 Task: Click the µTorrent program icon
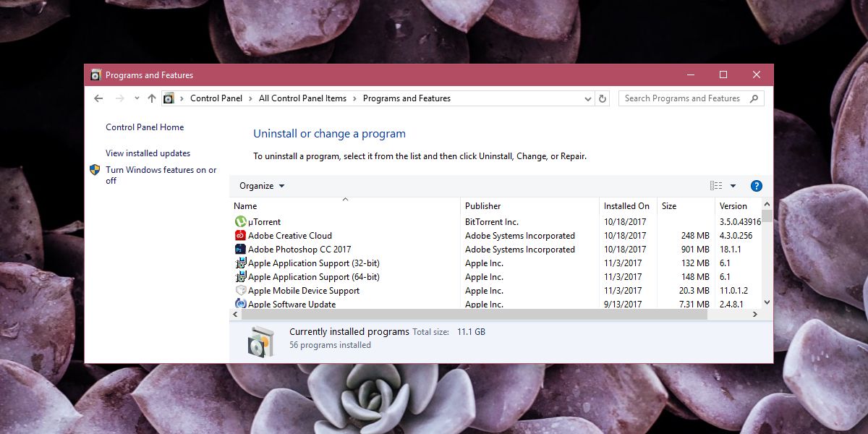pyautogui.click(x=241, y=222)
